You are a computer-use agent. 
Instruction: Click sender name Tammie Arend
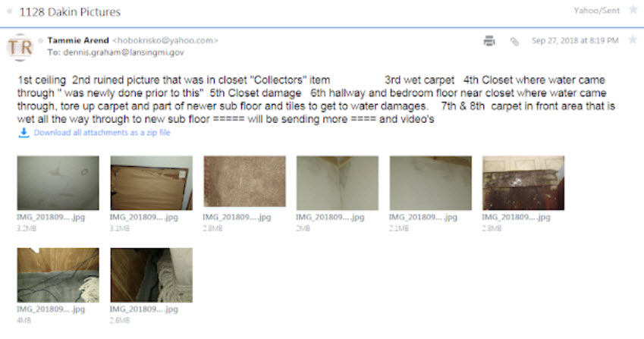(x=78, y=40)
